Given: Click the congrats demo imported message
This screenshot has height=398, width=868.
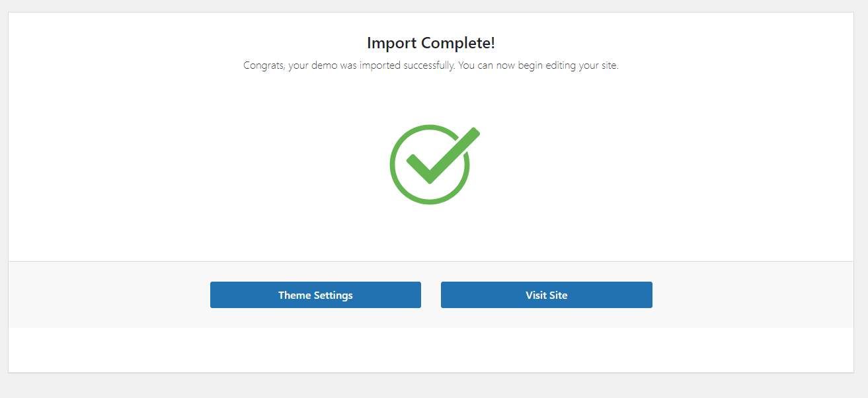Looking at the screenshot, I should click(x=430, y=66).
